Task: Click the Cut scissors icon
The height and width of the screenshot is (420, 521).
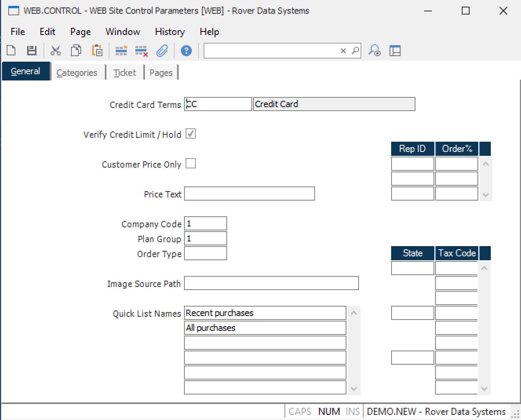Action: (x=56, y=51)
